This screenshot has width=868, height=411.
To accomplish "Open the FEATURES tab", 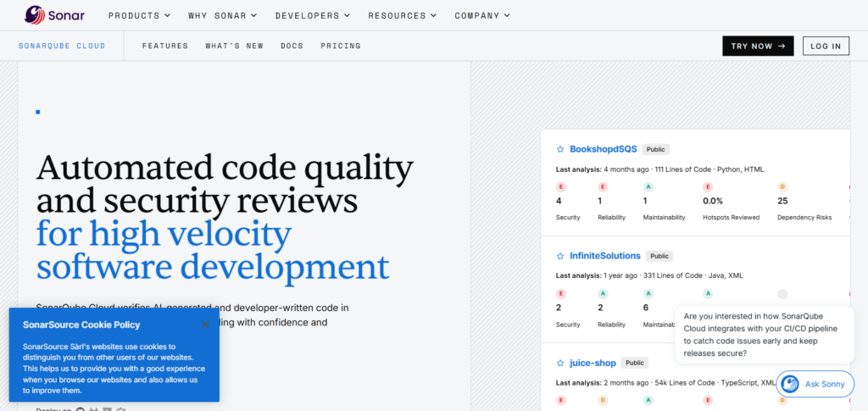I will (165, 46).
